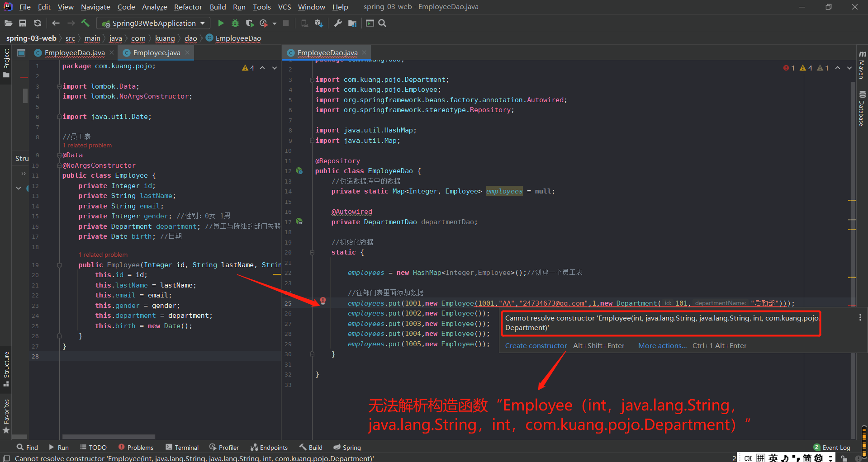Screen dimensions: 868x462
Task: Run with Coverage using the shield icon
Action: coord(249,23)
